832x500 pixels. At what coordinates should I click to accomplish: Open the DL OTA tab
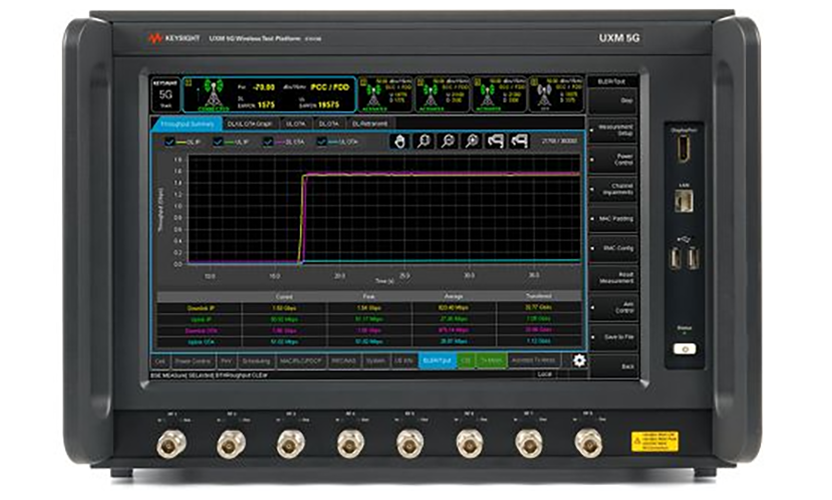tap(328, 124)
